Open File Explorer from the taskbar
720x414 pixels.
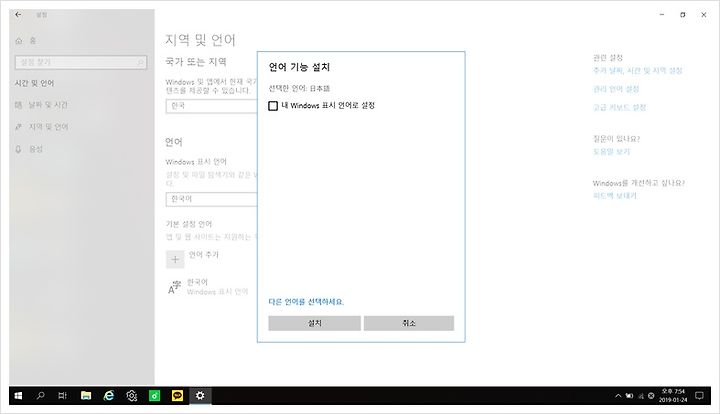click(85, 396)
